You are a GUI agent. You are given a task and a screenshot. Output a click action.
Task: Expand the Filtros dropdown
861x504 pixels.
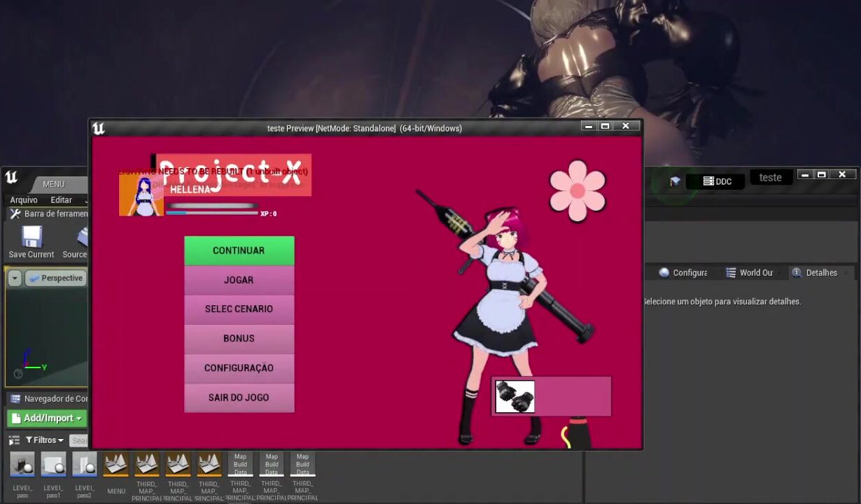pos(45,440)
